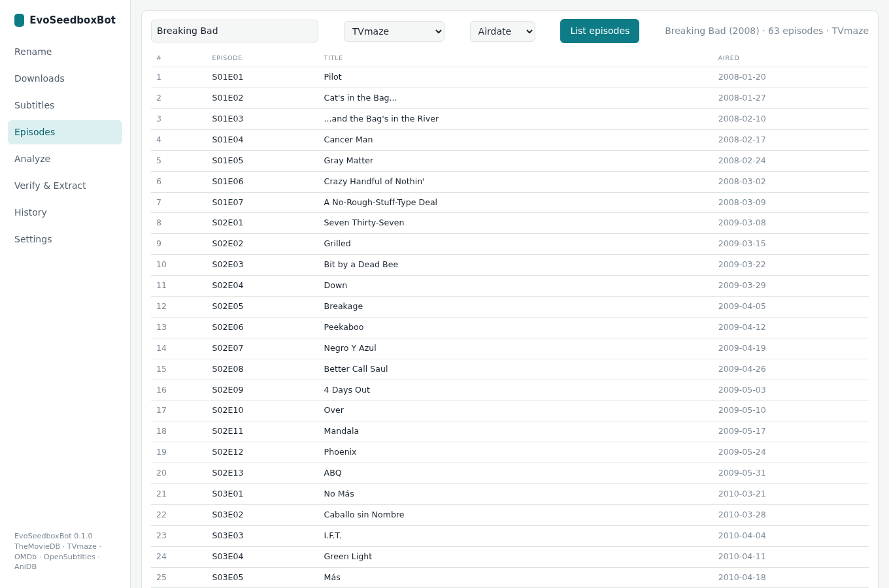This screenshot has width=889, height=588.
Task: Click the episode title Down
Action: 335,286
